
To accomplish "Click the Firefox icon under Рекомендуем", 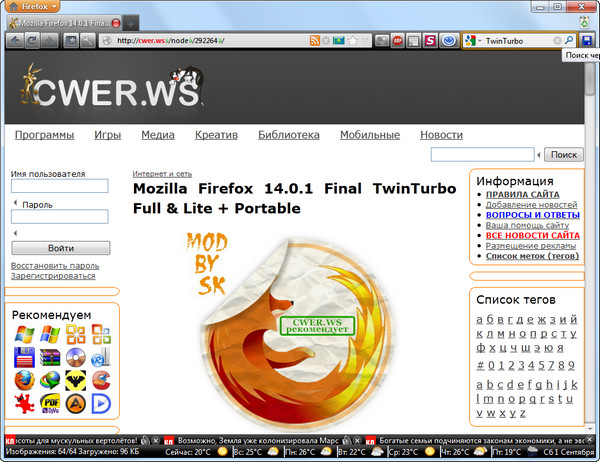I will point(24,380).
